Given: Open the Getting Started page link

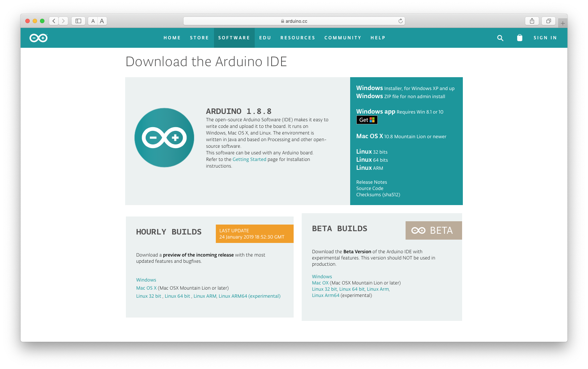Looking at the screenshot, I should click(249, 160).
